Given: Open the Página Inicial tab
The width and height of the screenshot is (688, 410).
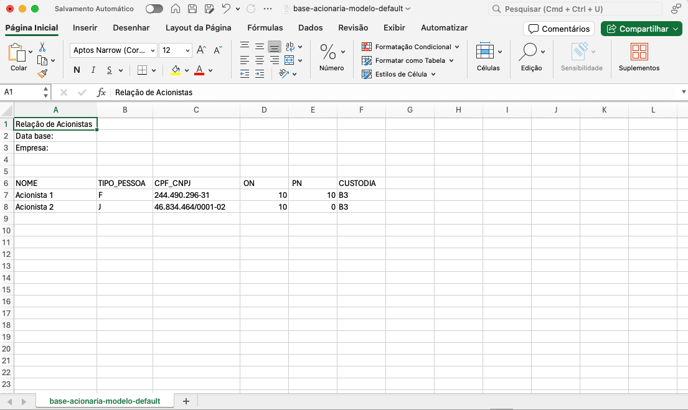Looking at the screenshot, I should pyautogui.click(x=32, y=28).
